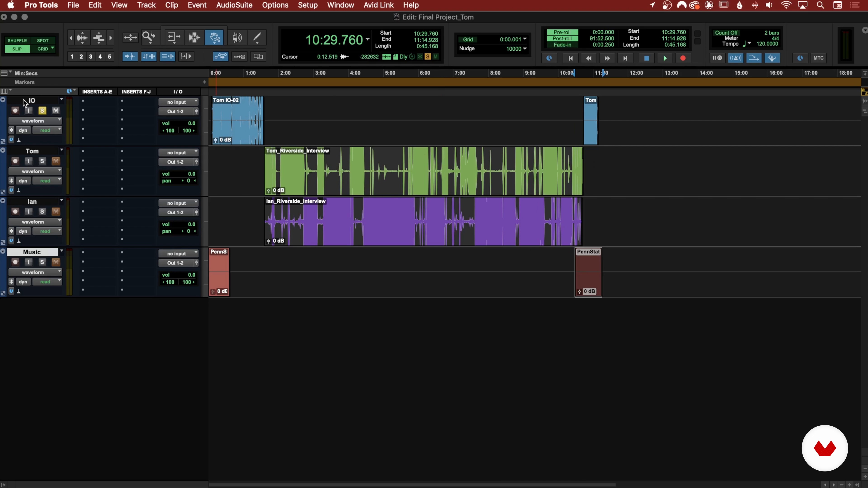Mute the Ian track
The image size is (868, 488).
(x=56, y=211)
